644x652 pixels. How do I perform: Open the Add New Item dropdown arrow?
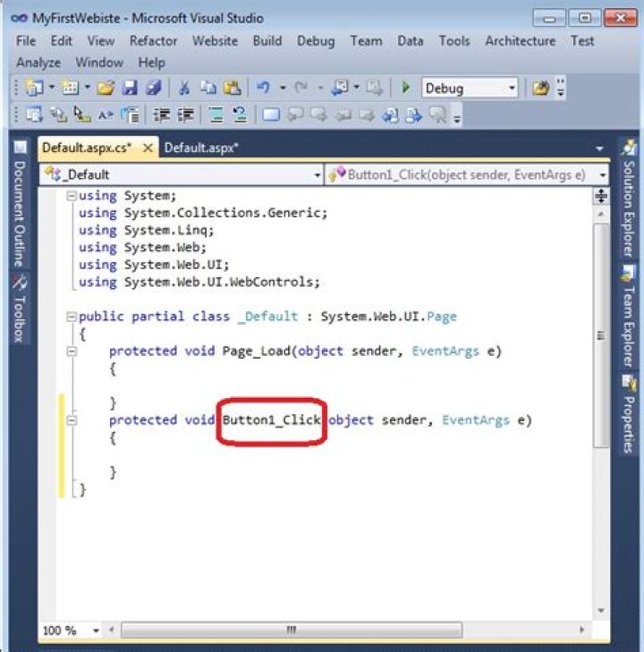[x=88, y=88]
